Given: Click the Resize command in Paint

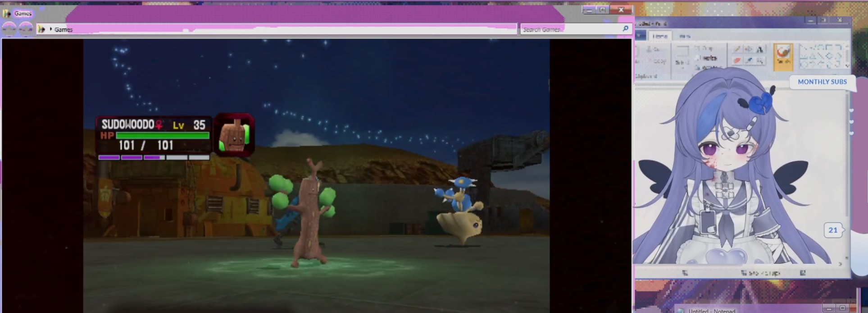Looking at the screenshot, I should click(x=707, y=58).
